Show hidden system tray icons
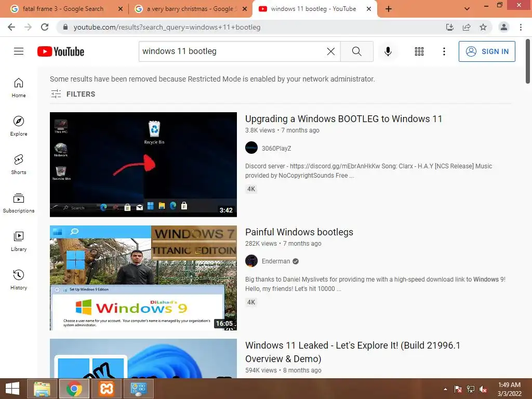The image size is (532, 399). [x=445, y=389]
